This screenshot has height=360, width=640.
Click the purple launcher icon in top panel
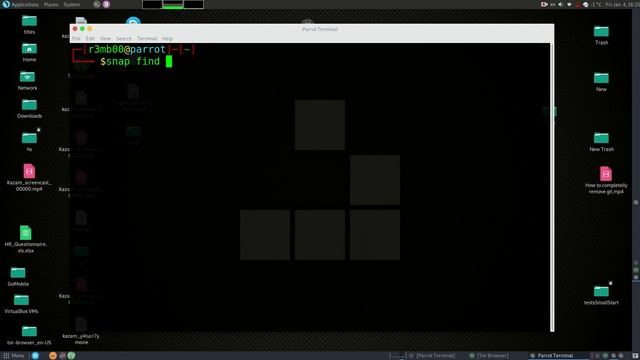[106, 4]
